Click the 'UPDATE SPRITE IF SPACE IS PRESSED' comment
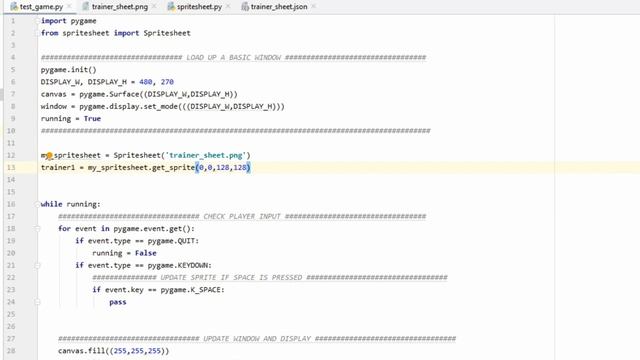The image size is (640, 360). (x=231, y=278)
